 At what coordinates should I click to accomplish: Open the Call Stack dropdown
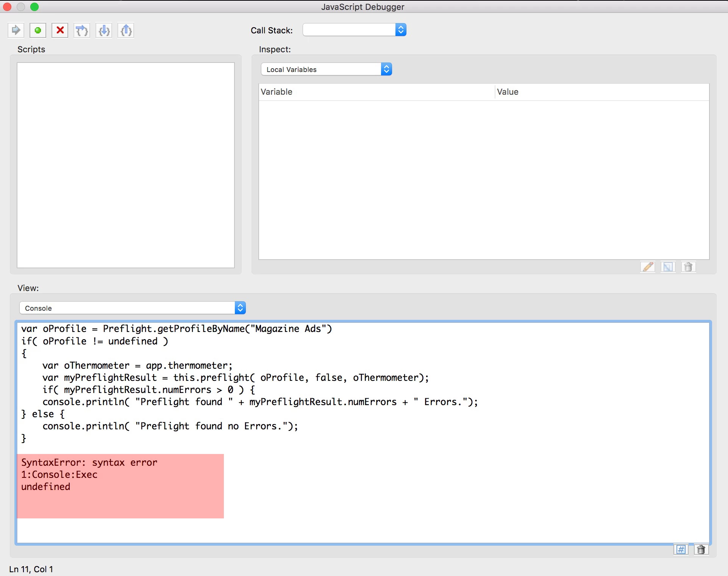tap(355, 30)
